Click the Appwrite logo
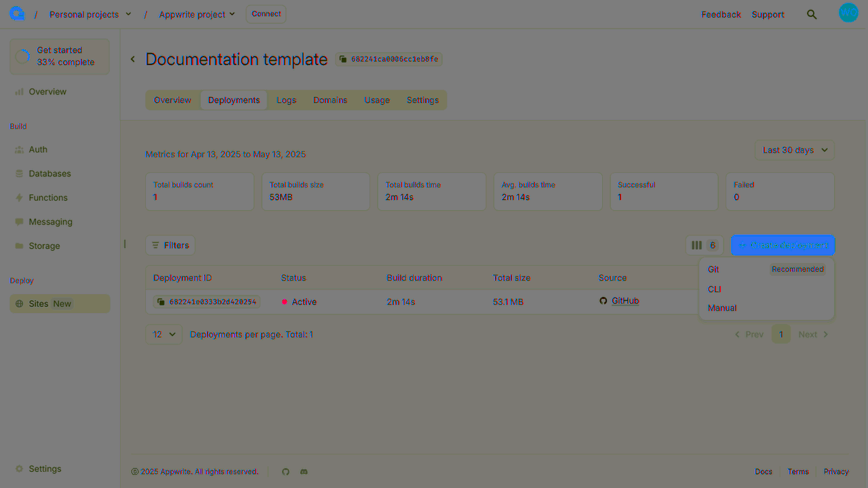 (x=16, y=13)
